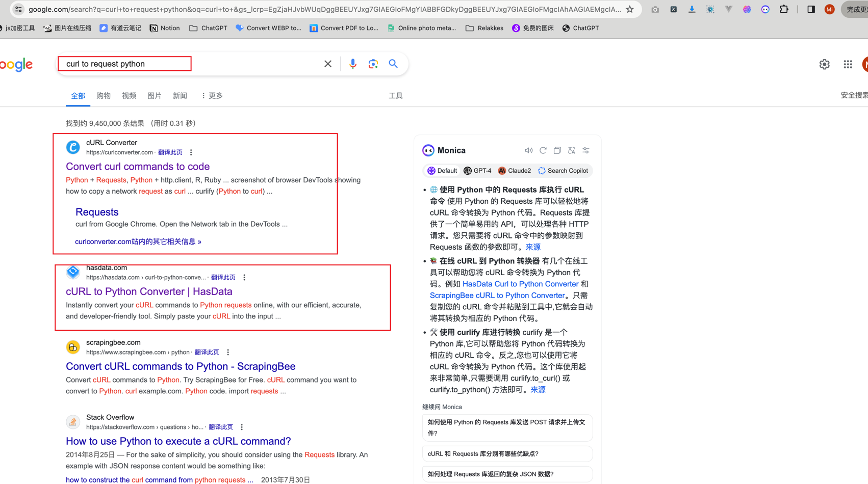Bookmark this page with the star icon

[x=630, y=9]
